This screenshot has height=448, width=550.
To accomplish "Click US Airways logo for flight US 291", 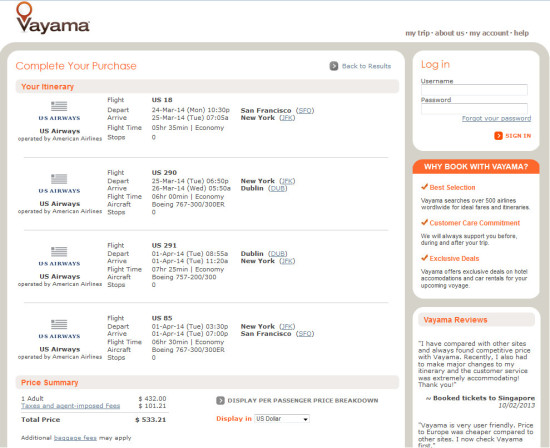I will [x=59, y=256].
